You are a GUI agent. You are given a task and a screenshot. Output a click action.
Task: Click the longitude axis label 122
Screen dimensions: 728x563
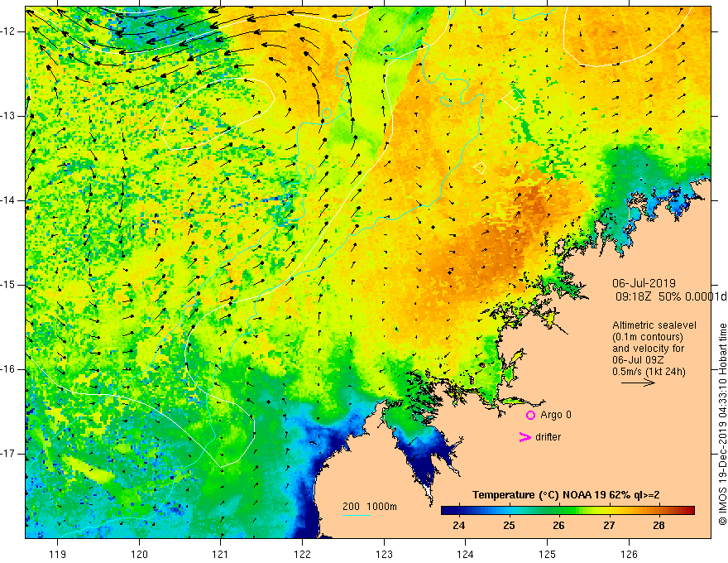pos(302,554)
